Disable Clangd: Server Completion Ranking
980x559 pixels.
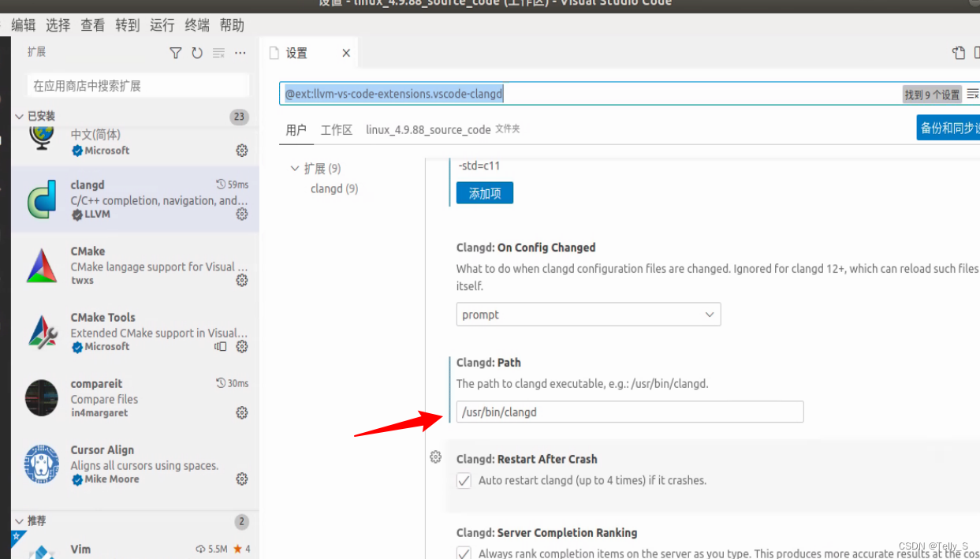pyautogui.click(x=464, y=553)
